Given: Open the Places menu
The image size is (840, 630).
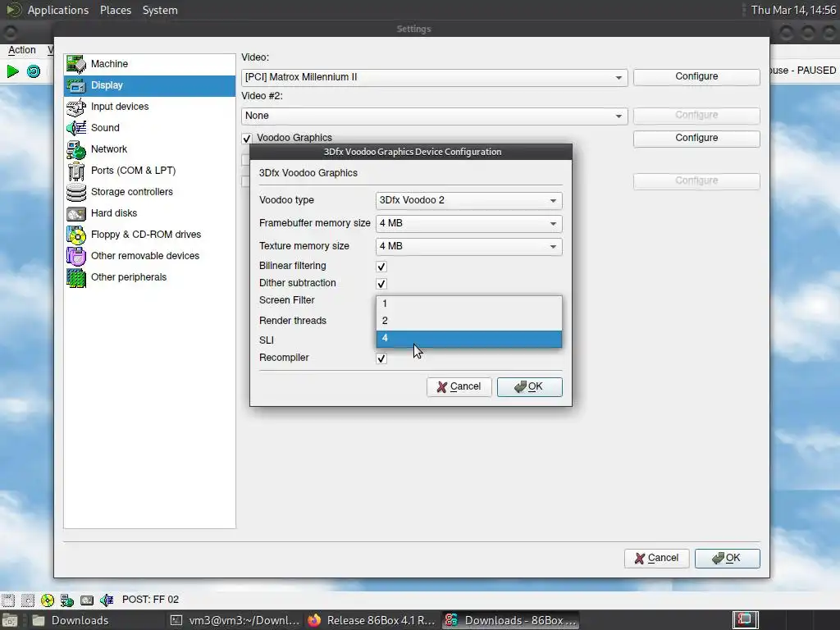Looking at the screenshot, I should [115, 10].
